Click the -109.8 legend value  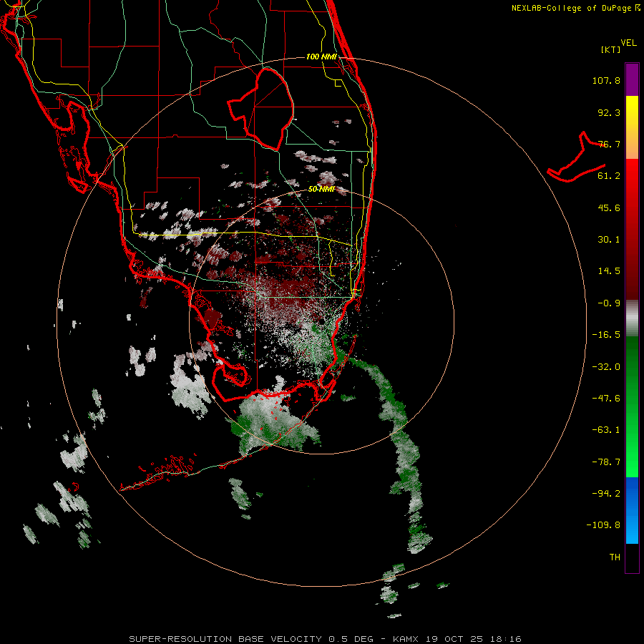(x=603, y=525)
